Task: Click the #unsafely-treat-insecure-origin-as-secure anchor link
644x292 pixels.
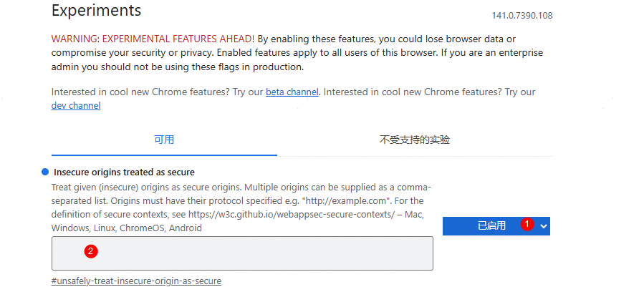Action: (x=136, y=281)
